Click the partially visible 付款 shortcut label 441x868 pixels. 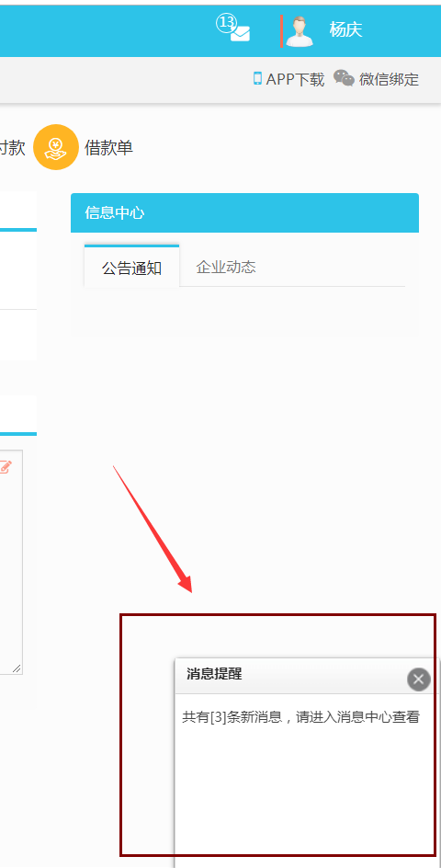pos(12,148)
